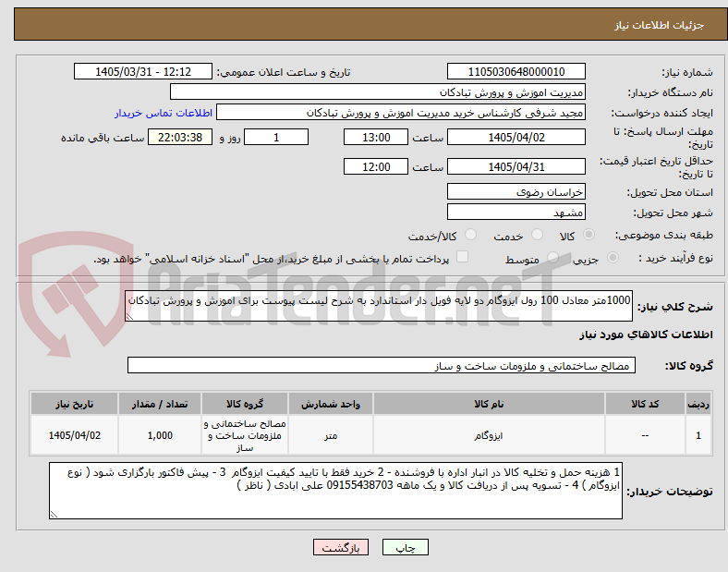Viewport: 728px width, 572px height.
Task: Toggle the Islamic treasury payment checkbox
Action: point(463,257)
